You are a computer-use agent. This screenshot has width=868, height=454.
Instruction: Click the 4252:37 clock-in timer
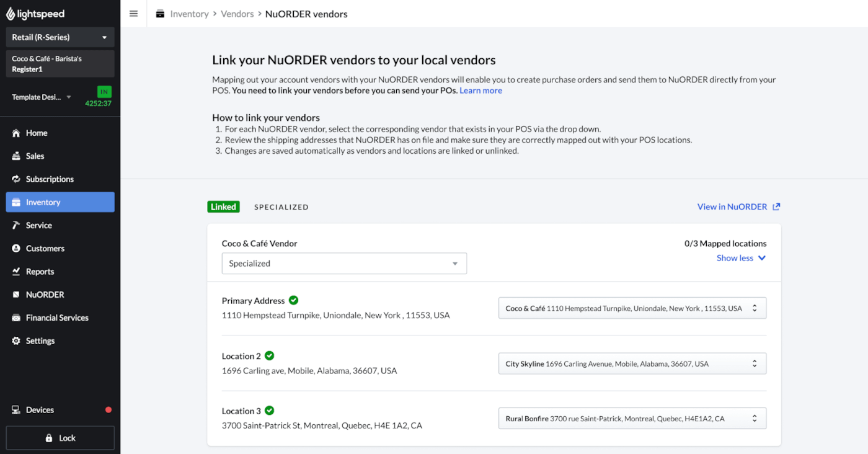pyautogui.click(x=98, y=104)
